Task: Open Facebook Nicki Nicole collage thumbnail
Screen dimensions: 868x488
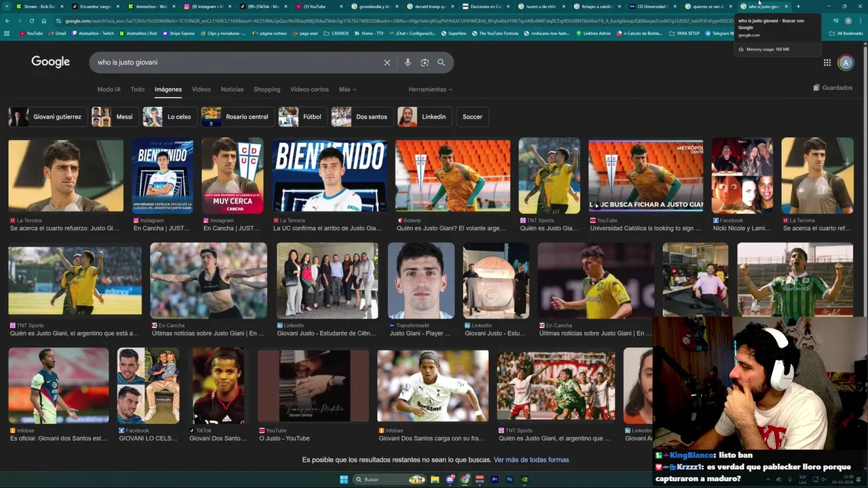Action: pyautogui.click(x=742, y=175)
